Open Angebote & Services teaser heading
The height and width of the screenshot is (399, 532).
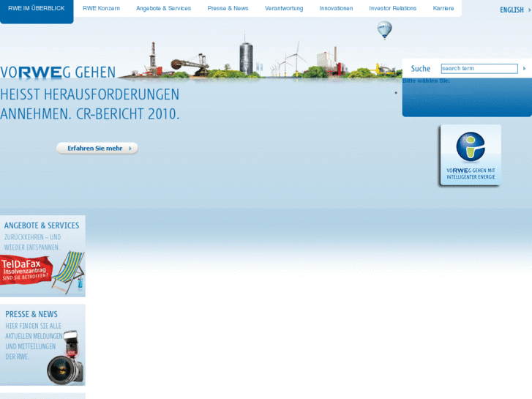click(42, 225)
